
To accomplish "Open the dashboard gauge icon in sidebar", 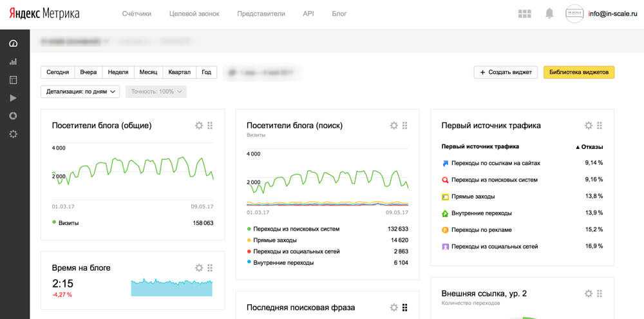I will click(x=13, y=44).
